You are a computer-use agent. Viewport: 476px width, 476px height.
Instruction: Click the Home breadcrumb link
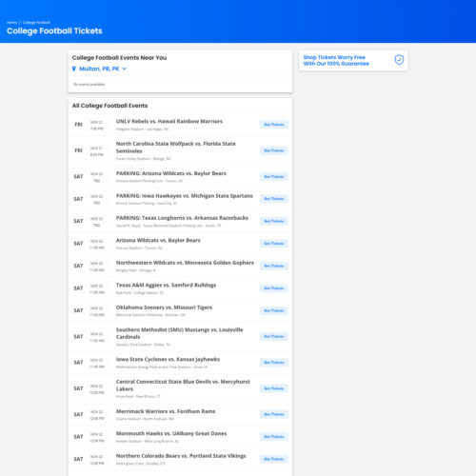pyautogui.click(x=11, y=23)
